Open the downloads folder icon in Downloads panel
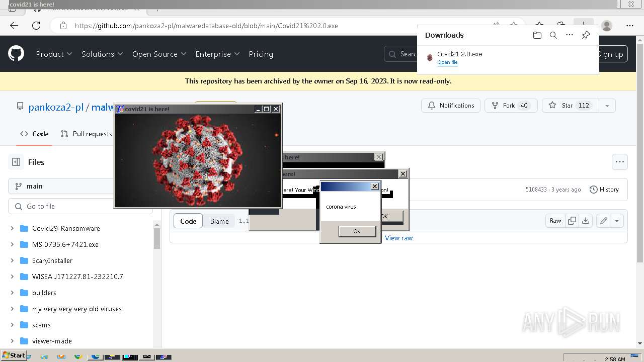This screenshot has height=362, width=644. click(x=537, y=35)
